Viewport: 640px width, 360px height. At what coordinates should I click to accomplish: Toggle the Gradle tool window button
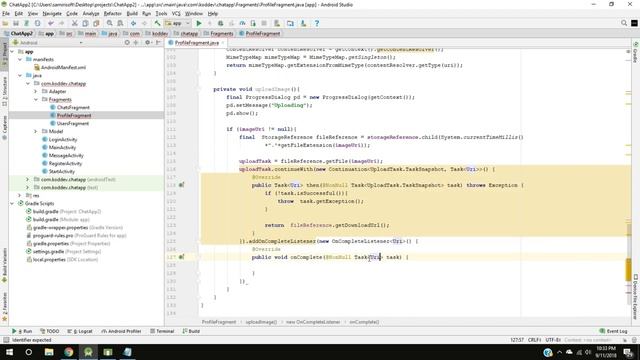point(636,52)
